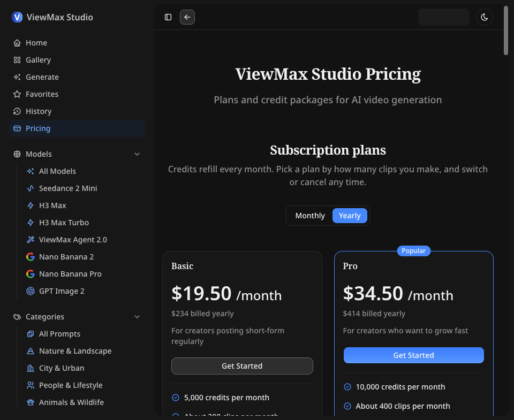
Task: Click the "ViewMax Studio Pricing" heading
Action: click(328, 74)
